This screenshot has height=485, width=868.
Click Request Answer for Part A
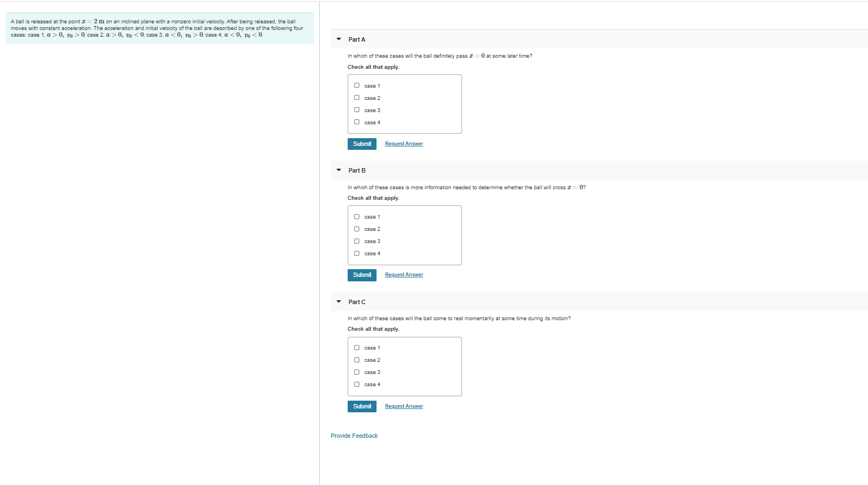404,144
